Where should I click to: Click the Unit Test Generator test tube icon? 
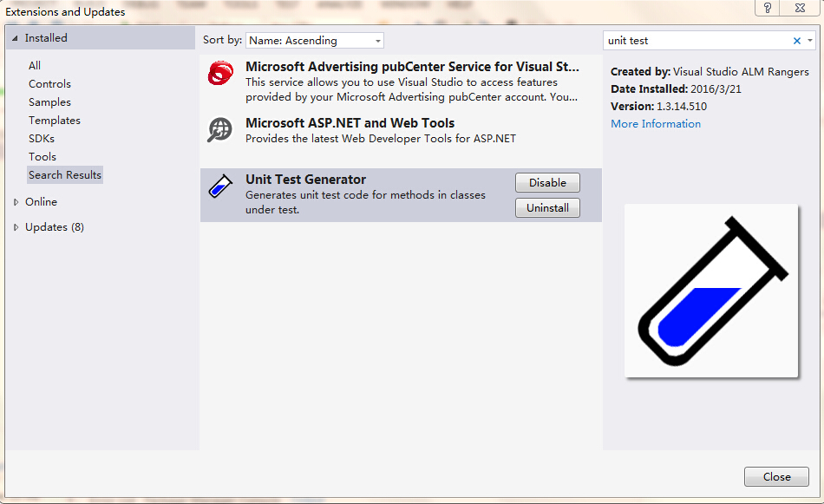pos(220,186)
